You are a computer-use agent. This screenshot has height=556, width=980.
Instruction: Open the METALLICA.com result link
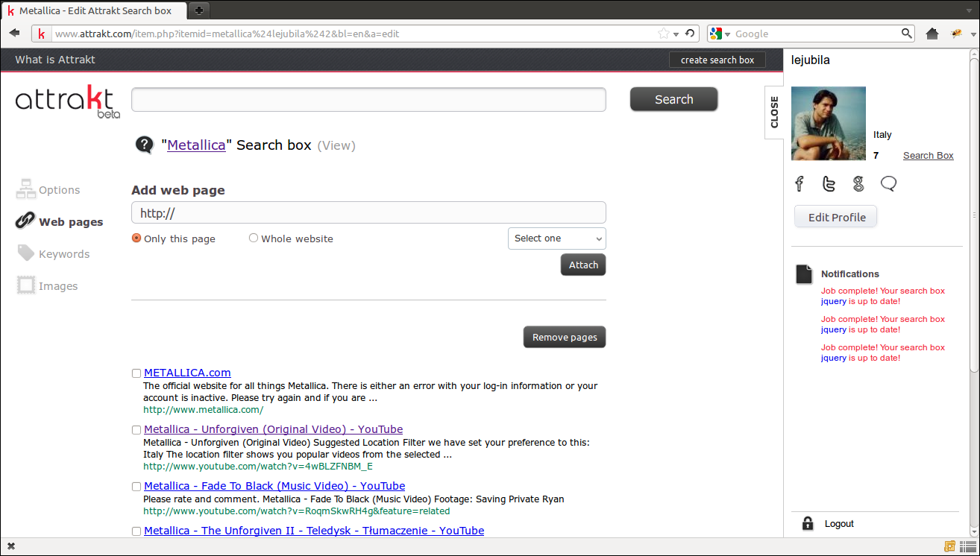point(187,373)
